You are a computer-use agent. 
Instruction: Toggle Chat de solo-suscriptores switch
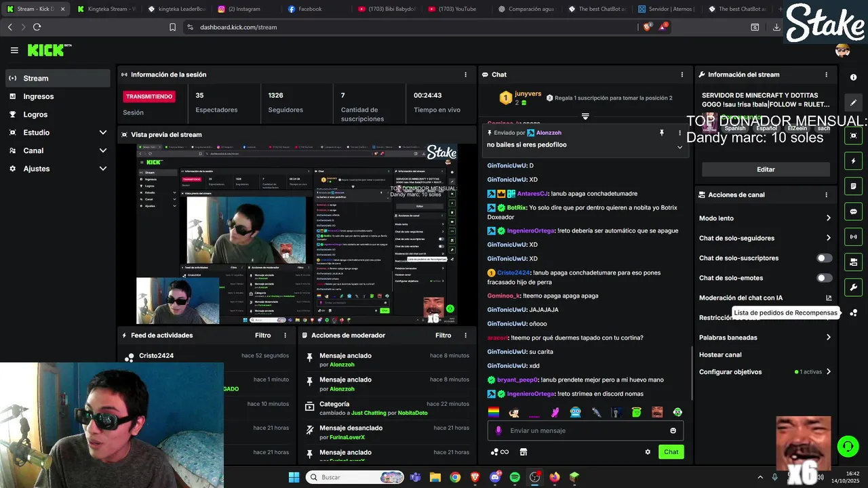(x=824, y=258)
